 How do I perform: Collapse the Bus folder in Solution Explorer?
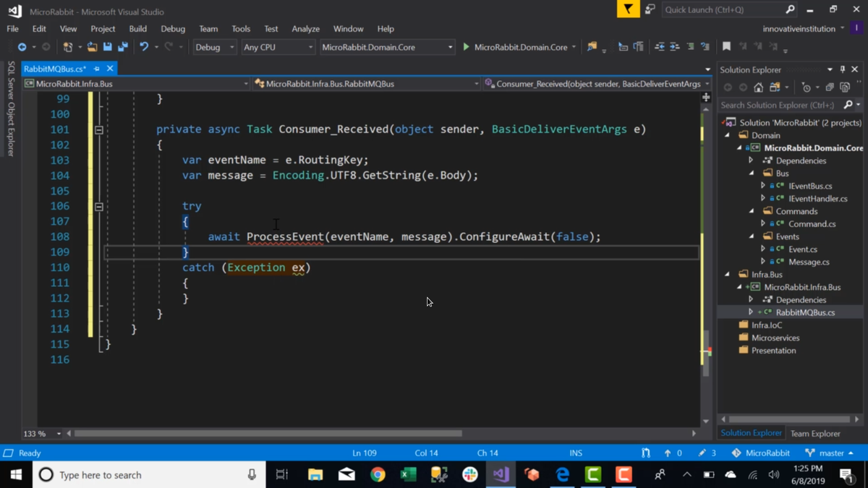tap(752, 174)
